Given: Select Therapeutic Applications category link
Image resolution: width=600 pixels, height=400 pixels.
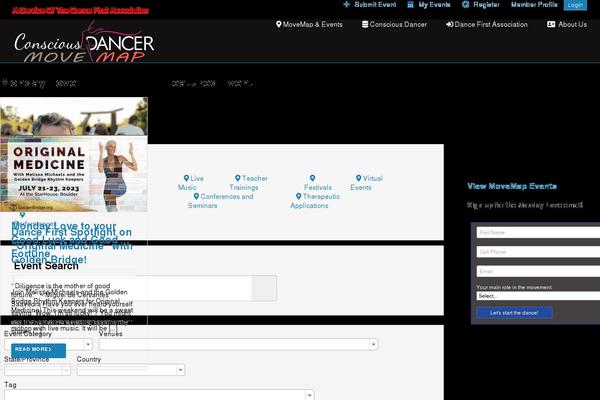Looking at the screenshot, I should pyautogui.click(x=315, y=201).
